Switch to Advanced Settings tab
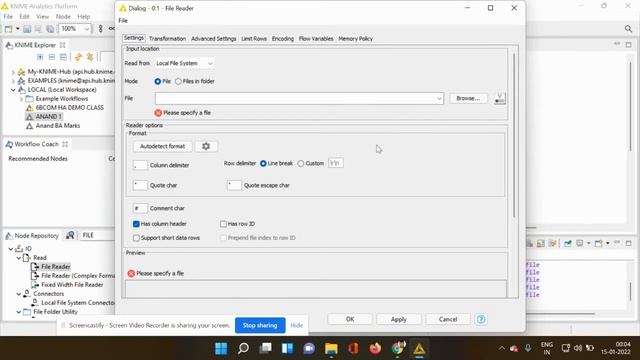Image resolution: width=640 pixels, height=360 pixels. click(213, 39)
